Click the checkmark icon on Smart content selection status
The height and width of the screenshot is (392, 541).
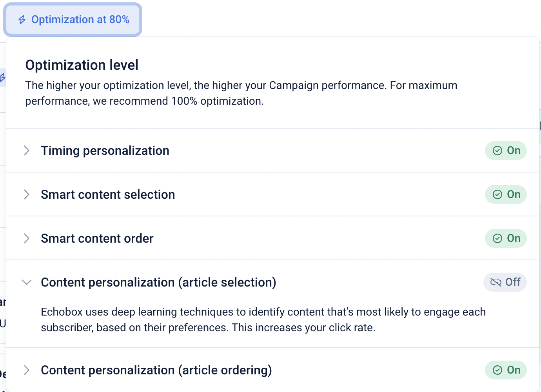pyautogui.click(x=497, y=194)
